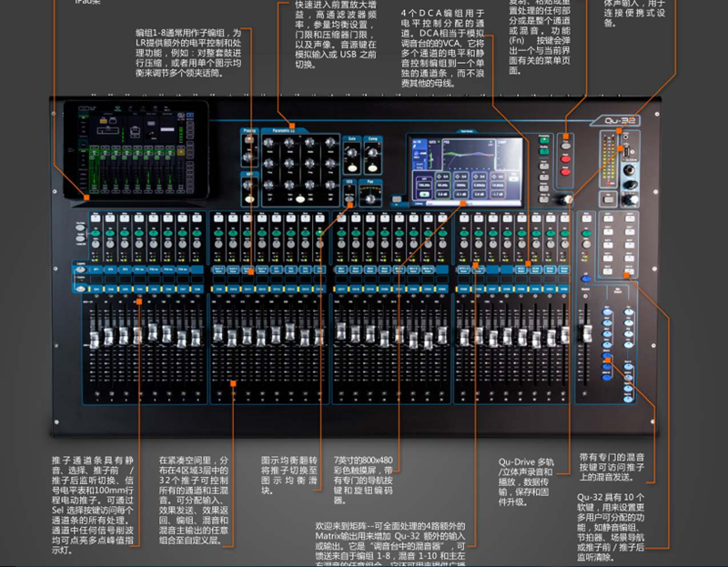Click the channel 32 fader cap
The height and width of the screenshot is (567, 728).
pos(565,334)
